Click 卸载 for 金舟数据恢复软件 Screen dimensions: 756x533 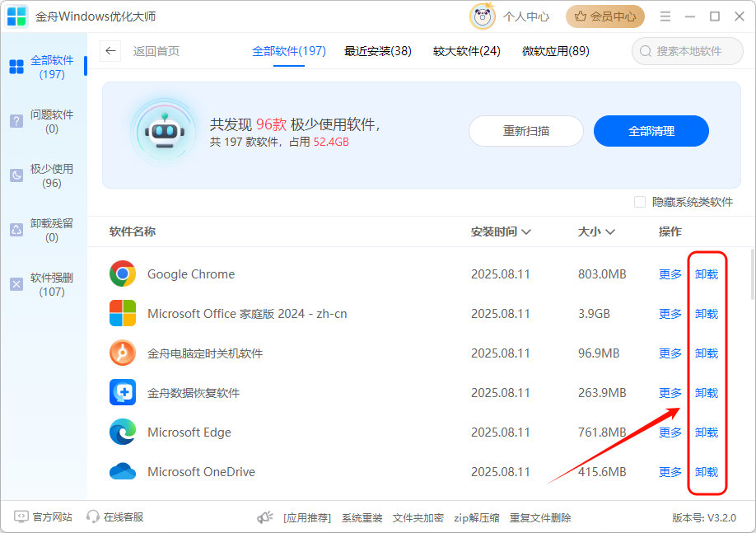point(707,393)
